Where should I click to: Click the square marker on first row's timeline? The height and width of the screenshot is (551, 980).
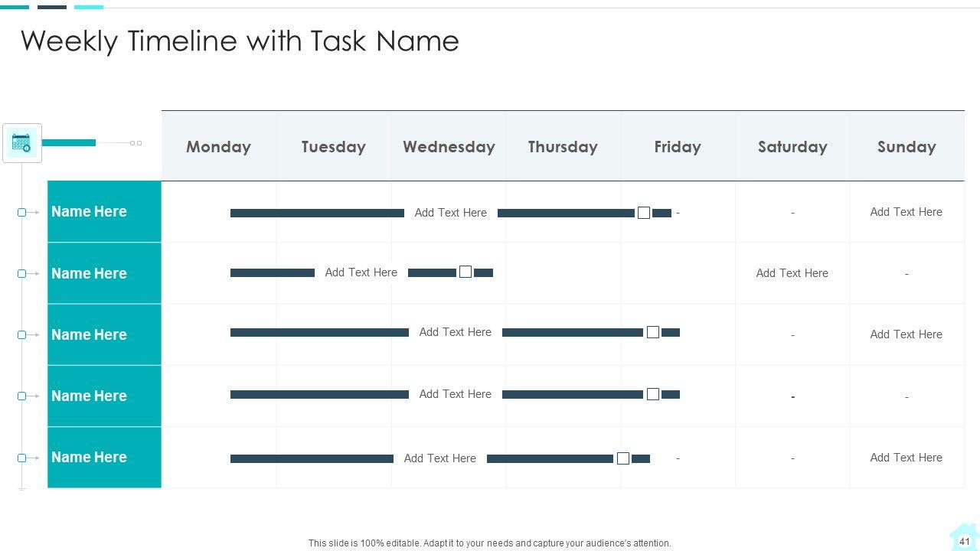point(644,213)
